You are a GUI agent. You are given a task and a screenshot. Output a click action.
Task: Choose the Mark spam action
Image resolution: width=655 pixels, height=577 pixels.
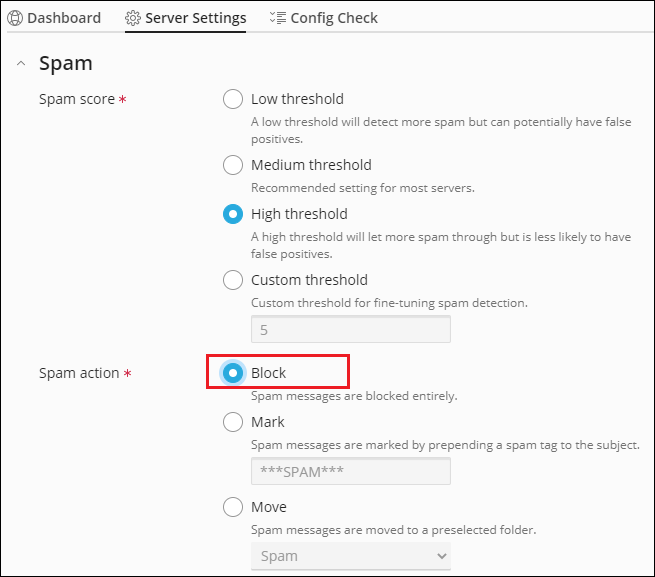point(233,422)
